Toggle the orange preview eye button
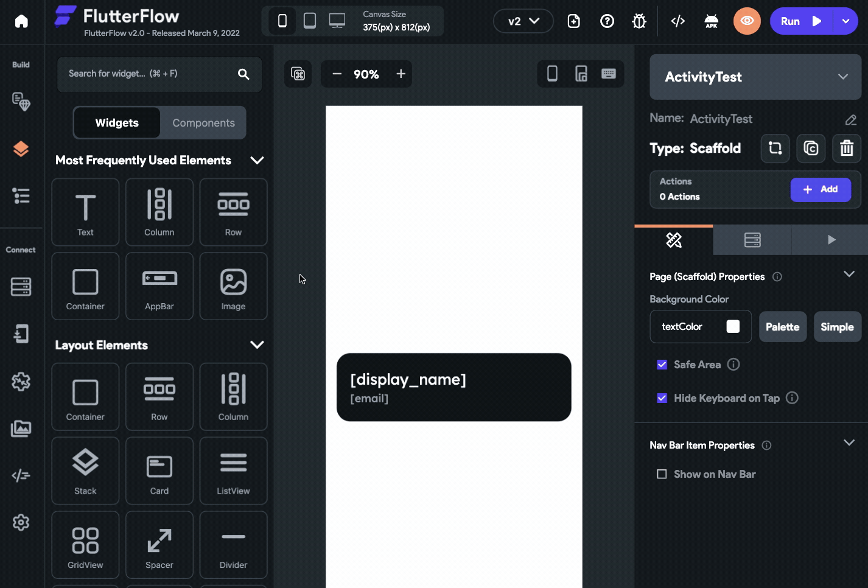The height and width of the screenshot is (588, 868). click(x=747, y=21)
